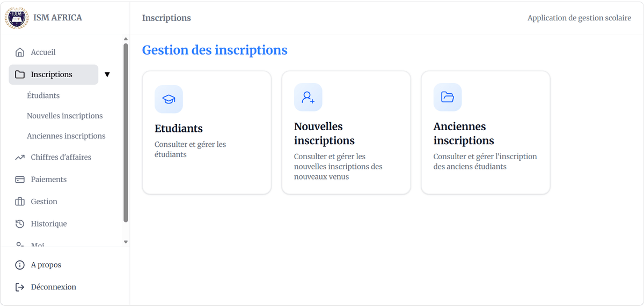The width and height of the screenshot is (644, 306).
Task: Go to the Paiements menu entry
Action: (48, 180)
